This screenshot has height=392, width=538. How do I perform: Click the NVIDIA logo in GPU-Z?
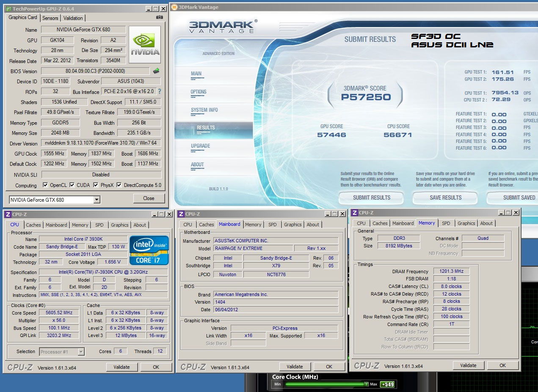pyautogui.click(x=145, y=45)
